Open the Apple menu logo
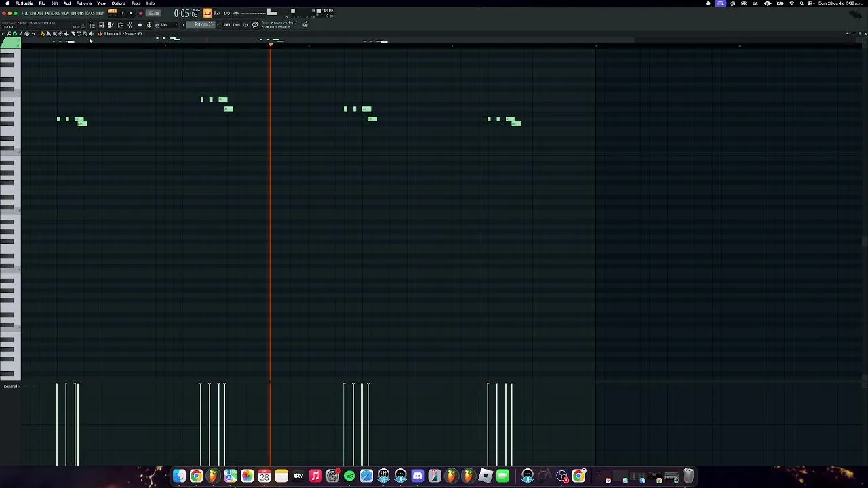This screenshot has width=868, height=488. (7, 3)
